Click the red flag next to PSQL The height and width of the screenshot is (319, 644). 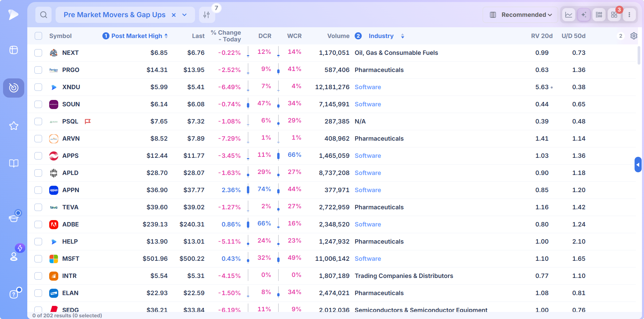(x=88, y=121)
